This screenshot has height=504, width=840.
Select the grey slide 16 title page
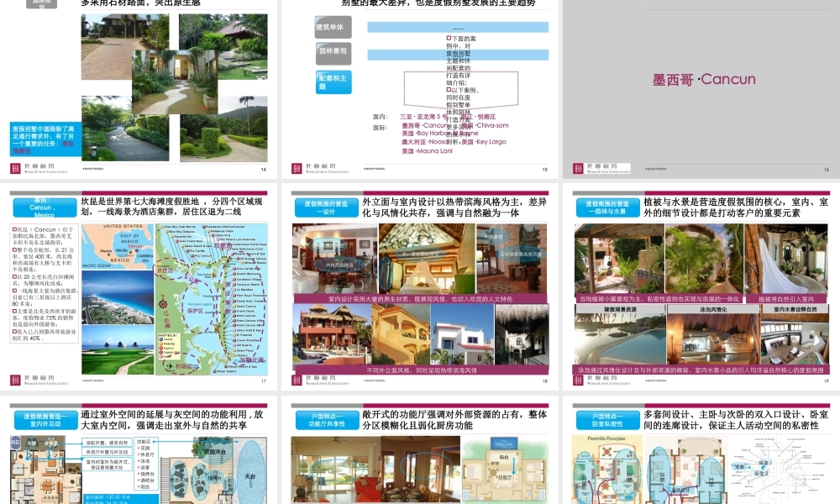click(701, 88)
